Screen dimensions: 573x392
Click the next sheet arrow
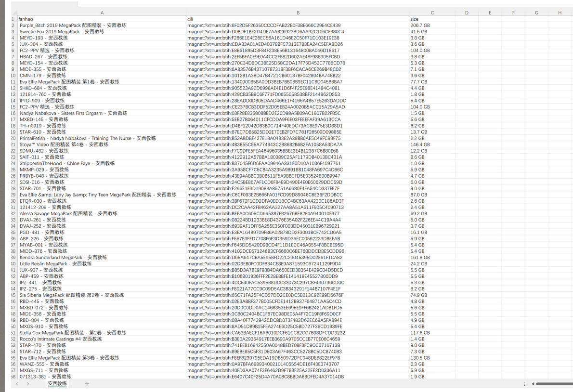pyautogui.click(x=28, y=384)
